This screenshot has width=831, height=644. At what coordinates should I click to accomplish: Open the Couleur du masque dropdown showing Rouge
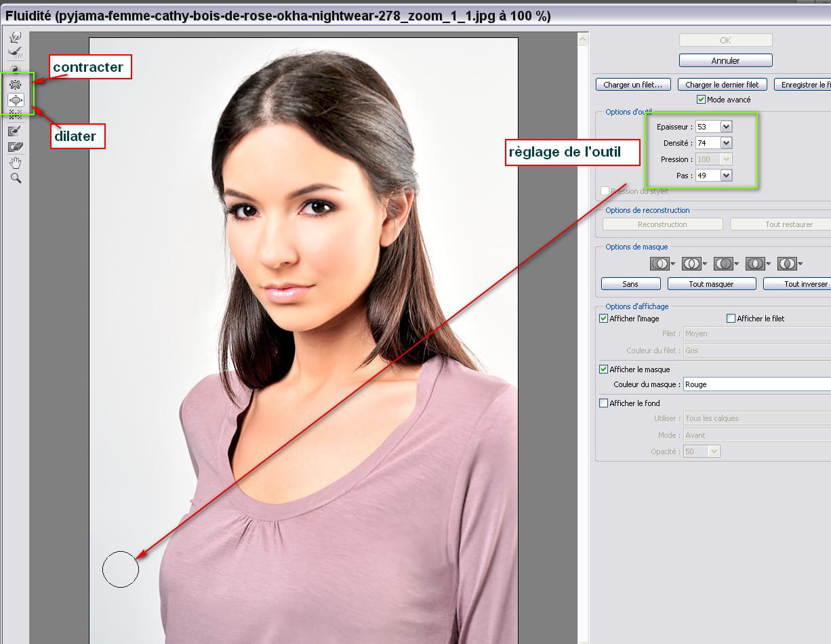pyautogui.click(x=756, y=384)
